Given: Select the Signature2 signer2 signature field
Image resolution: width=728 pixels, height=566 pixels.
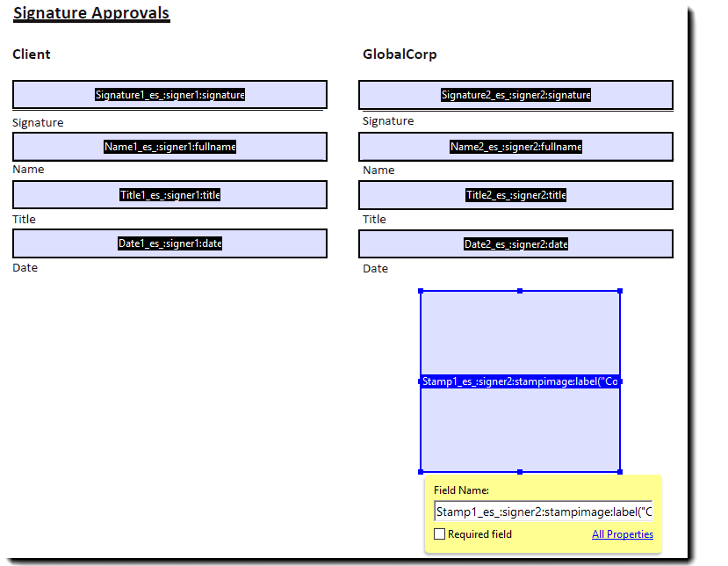Looking at the screenshot, I should pos(515,95).
